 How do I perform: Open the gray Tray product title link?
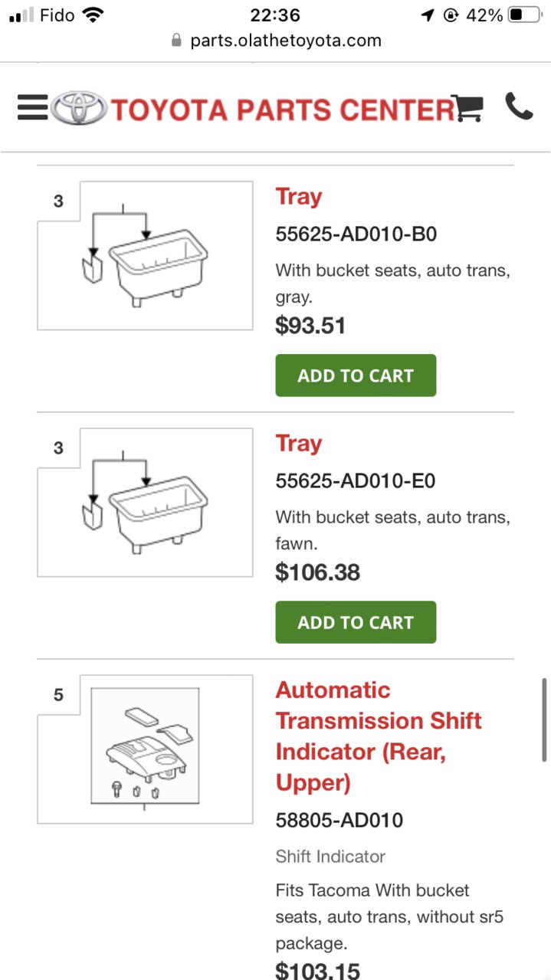coord(299,197)
